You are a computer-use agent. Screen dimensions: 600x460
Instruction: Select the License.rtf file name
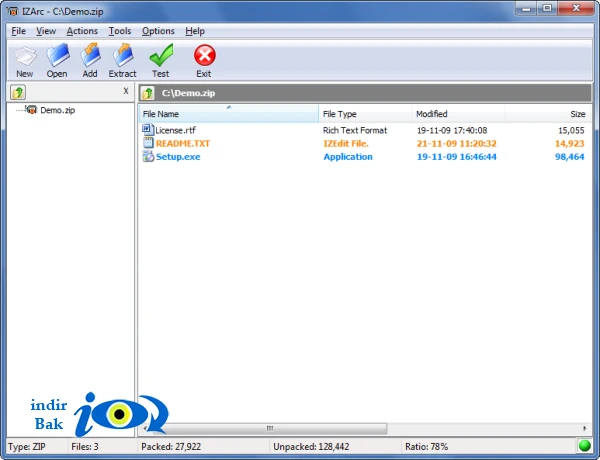pos(175,130)
